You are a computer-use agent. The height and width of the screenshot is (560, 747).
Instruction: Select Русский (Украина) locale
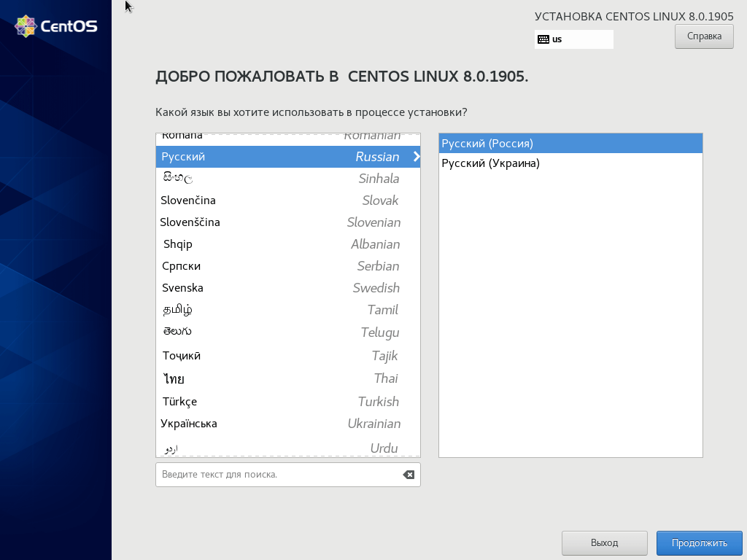[x=570, y=163]
